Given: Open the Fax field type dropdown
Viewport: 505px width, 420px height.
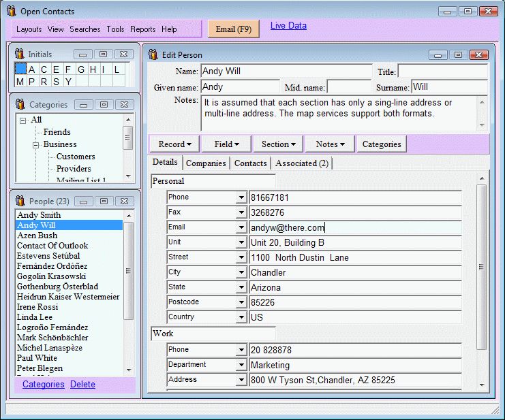Looking at the screenshot, I should (x=241, y=212).
